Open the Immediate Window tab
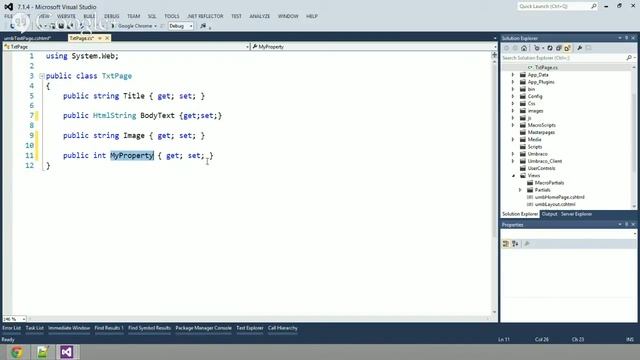640x360 pixels. [69, 328]
